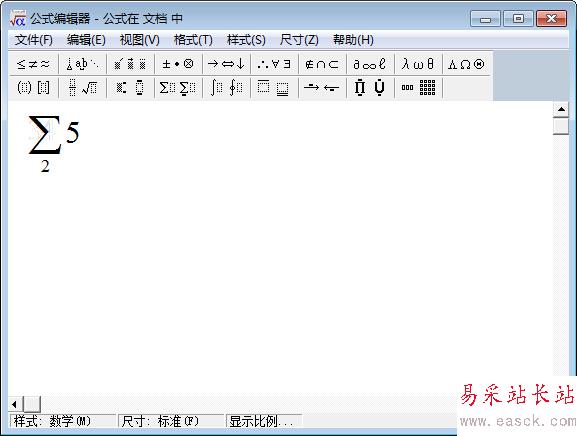This screenshot has height=436, width=577.
Task: Click the 显示比例... status bar field
Action: pos(264,421)
